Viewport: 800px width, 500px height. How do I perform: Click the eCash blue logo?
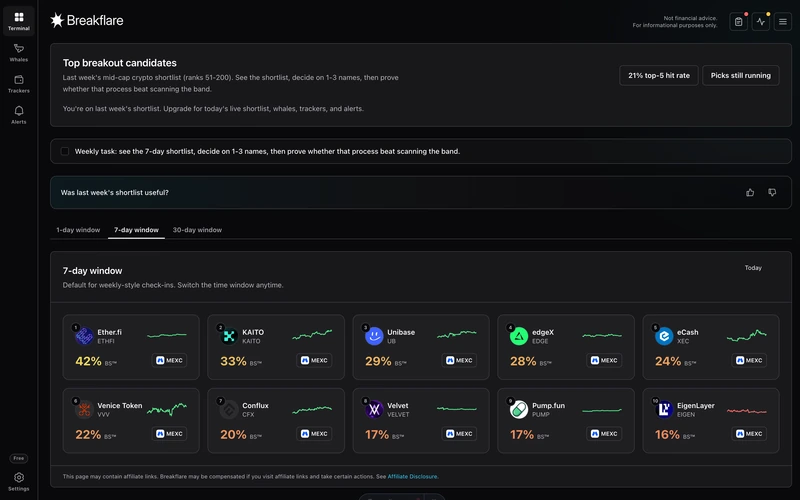(664, 336)
